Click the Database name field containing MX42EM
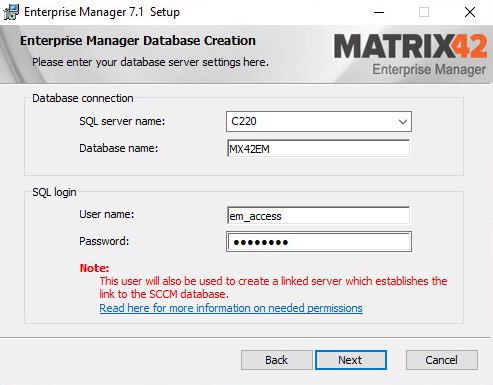The image size is (493, 385). tap(318, 149)
